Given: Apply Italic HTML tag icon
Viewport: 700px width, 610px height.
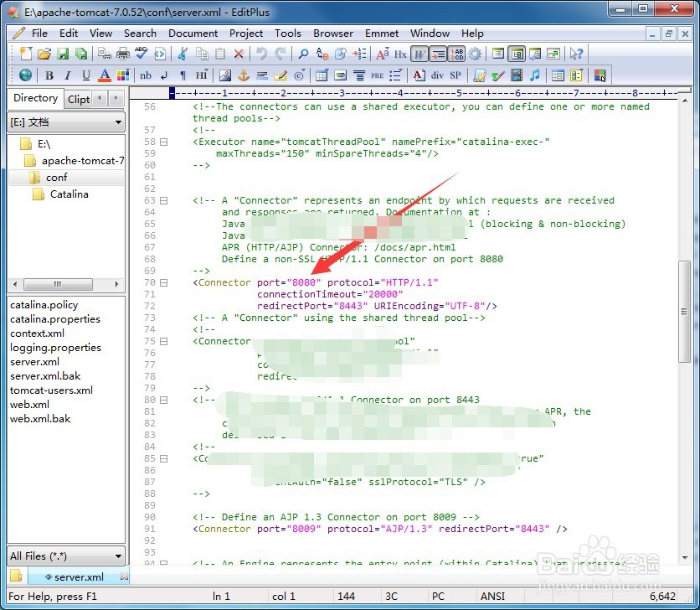Looking at the screenshot, I should pyautogui.click(x=68, y=75).
